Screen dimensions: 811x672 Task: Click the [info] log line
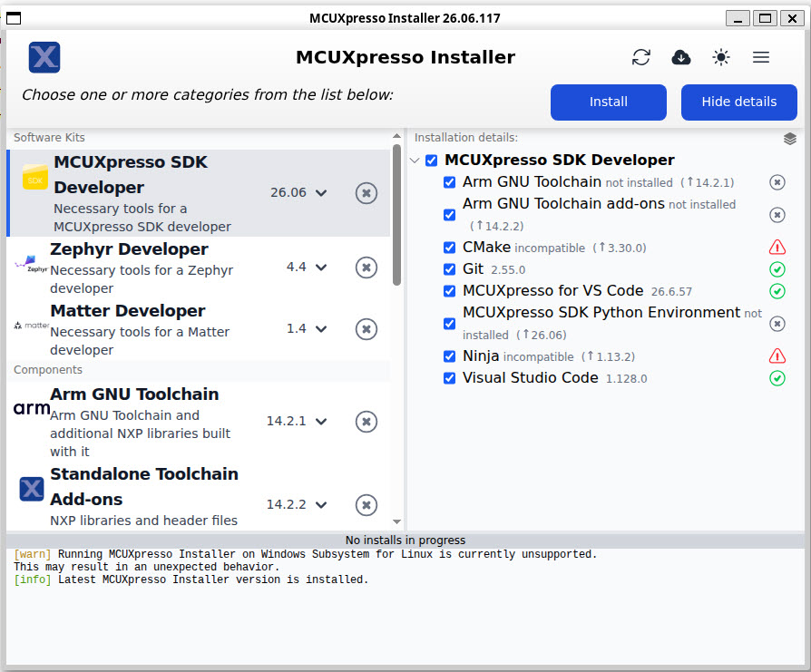pyautogui.click(x=191, y=579)
